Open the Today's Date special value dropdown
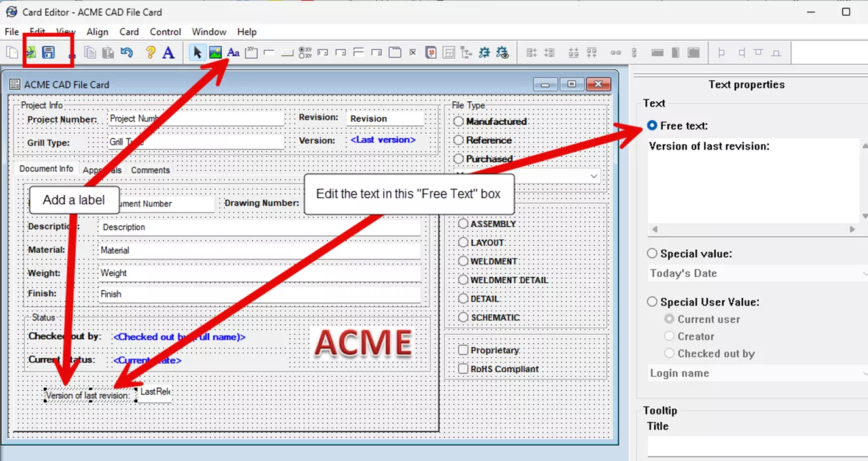This screenshot has width=868, height=461. tap(862, 273)
